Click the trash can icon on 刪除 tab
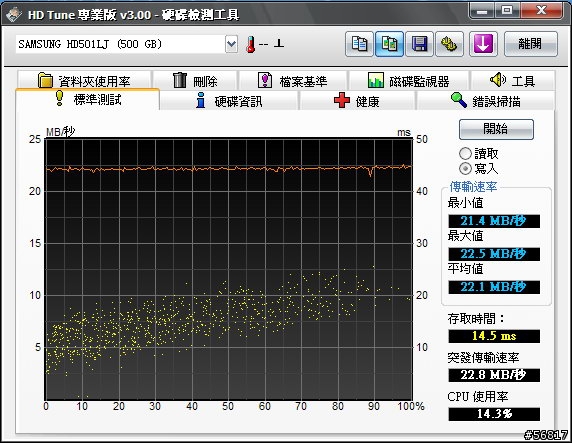This screenshot has width=572, height=443. (179, 80)
